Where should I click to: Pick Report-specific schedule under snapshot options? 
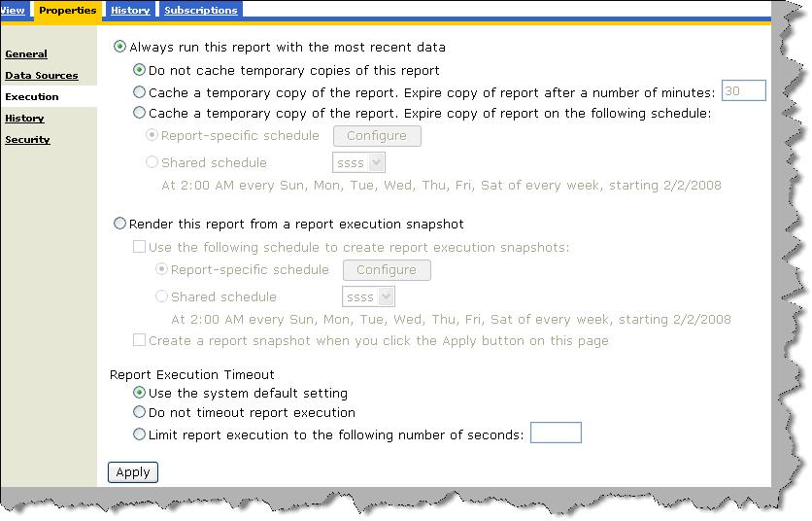tap(161, 269)
